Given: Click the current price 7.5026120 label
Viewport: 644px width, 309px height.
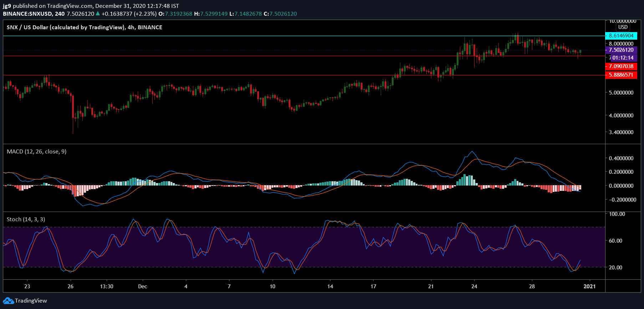Looking at the screenshot, I should [x=621, y=50].
